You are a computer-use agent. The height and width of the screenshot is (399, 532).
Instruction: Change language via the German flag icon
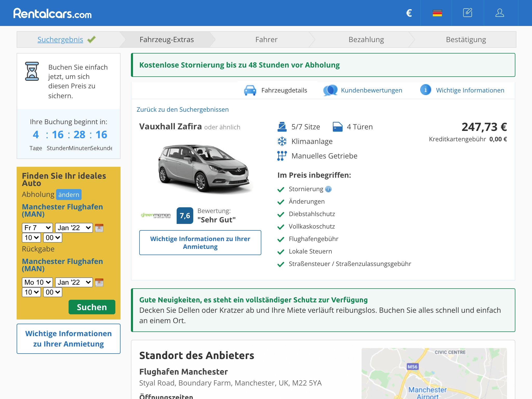[x=437, y=13]
